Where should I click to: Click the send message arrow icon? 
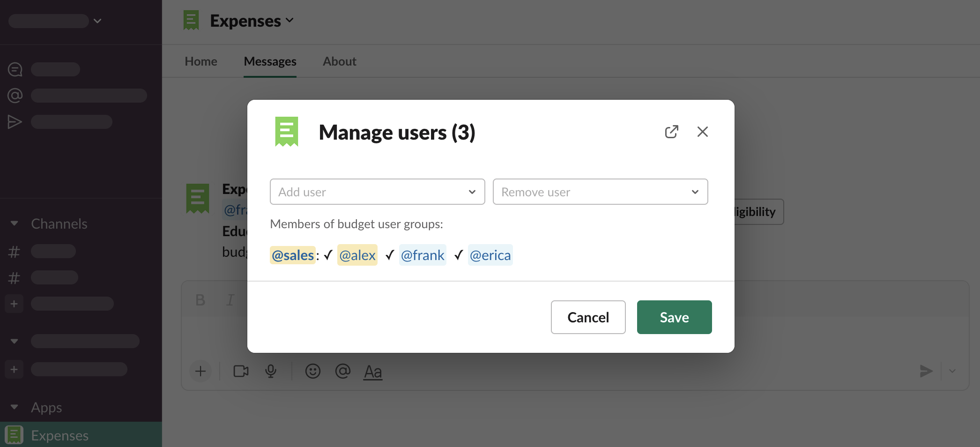pyautogui.click(x=926, y=371)
